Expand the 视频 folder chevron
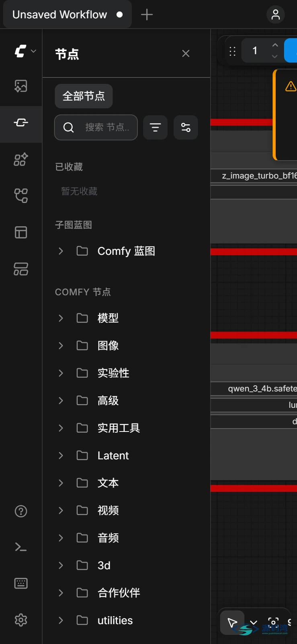Viewport: 297px width, 644px height. pos(61,510)
